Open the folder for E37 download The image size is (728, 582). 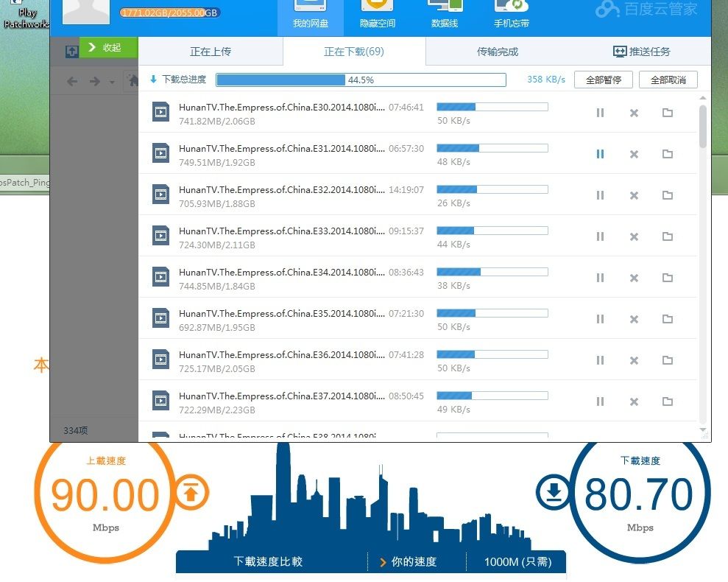668,402
